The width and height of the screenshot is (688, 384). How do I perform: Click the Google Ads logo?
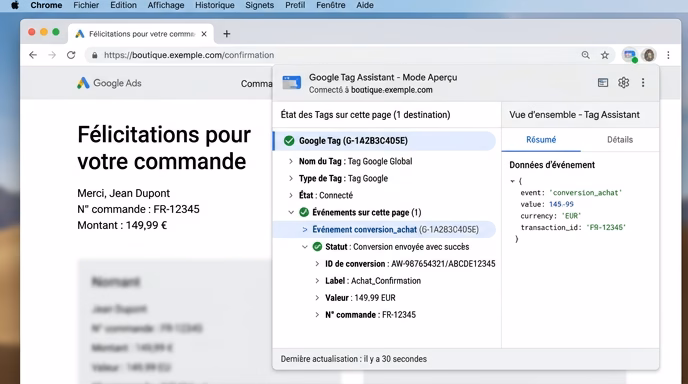click(109, 83)
